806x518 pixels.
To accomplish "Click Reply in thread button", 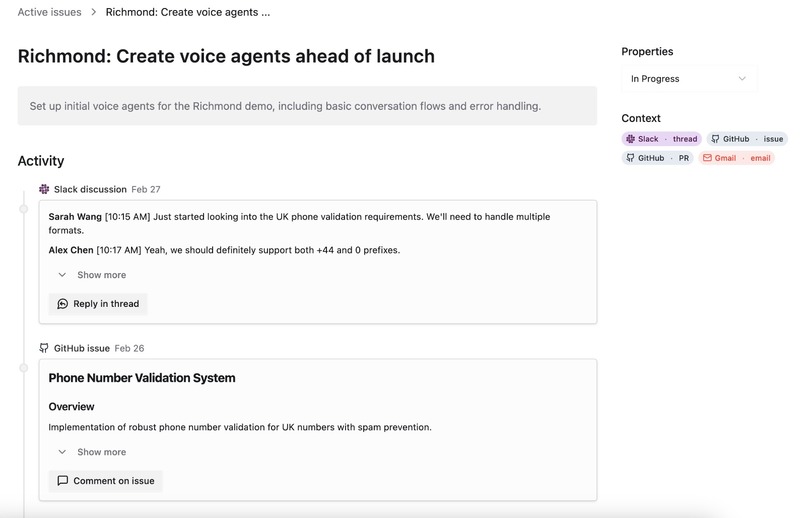I will [98, 304].
